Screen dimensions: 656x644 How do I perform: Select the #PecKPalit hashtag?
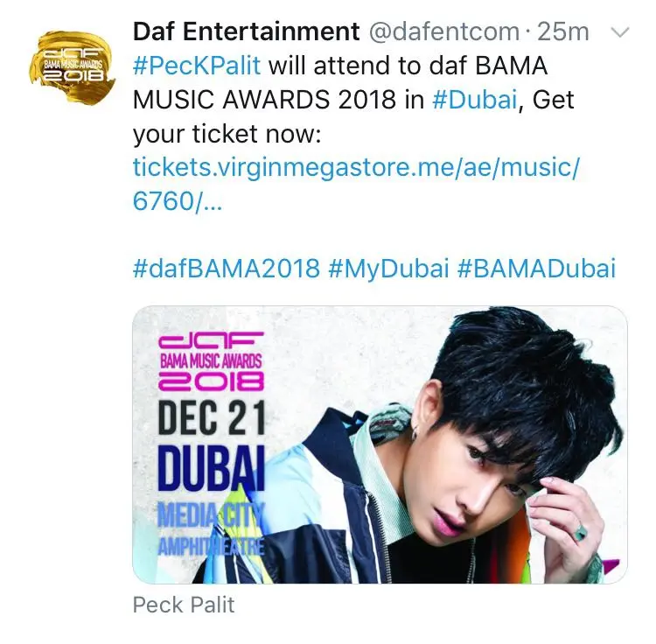point(197,66)
